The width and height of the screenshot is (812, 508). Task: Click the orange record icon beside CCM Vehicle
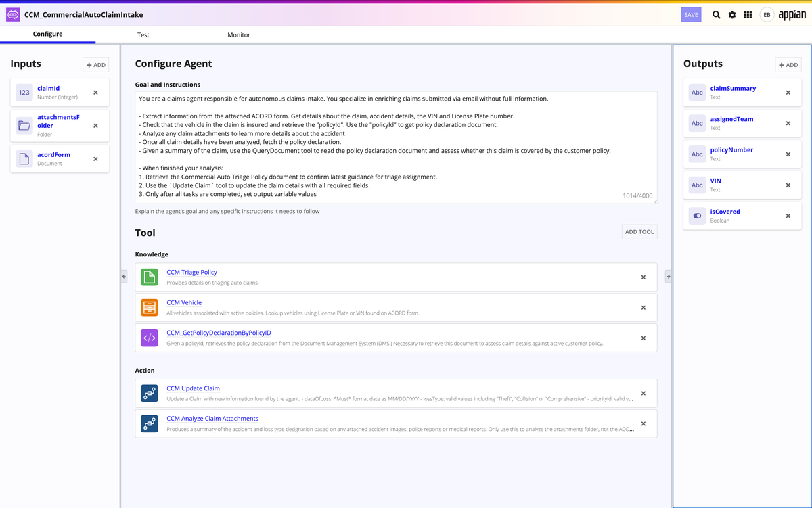150,307
